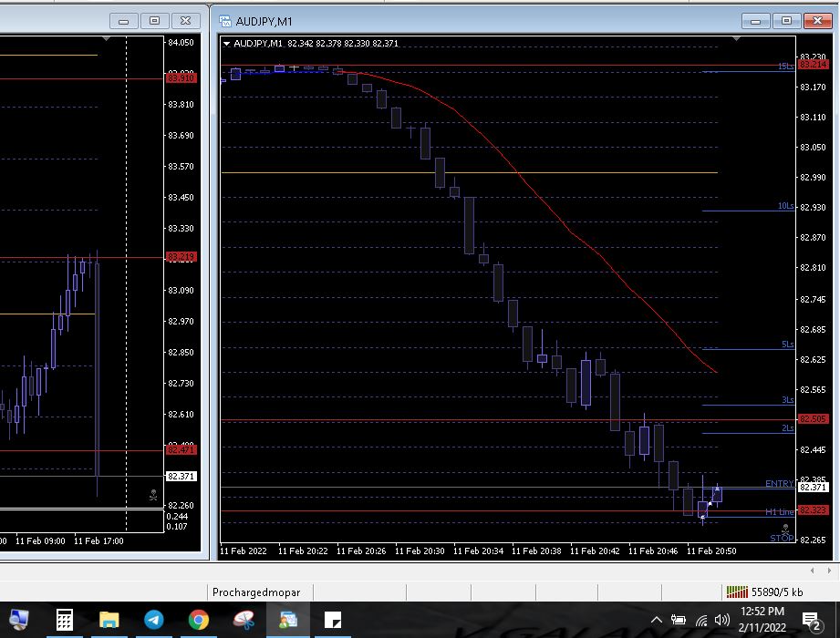Select the STOP label on chart
This screenshot has height=638, width=840.
click(x=782, y=538)
